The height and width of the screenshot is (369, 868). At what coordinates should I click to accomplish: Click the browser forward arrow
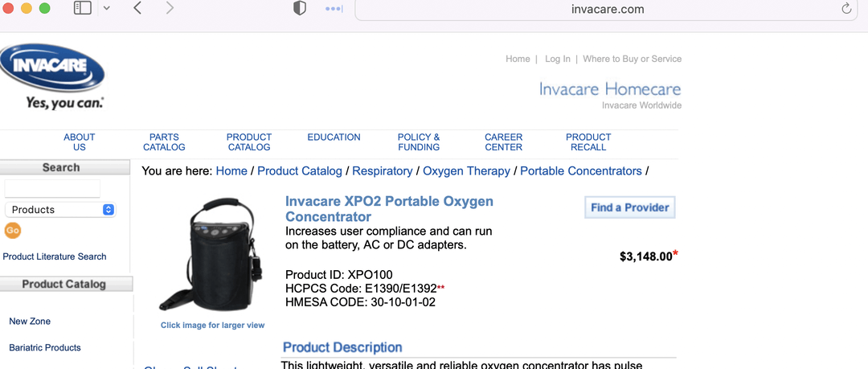[x=170, y=9]
